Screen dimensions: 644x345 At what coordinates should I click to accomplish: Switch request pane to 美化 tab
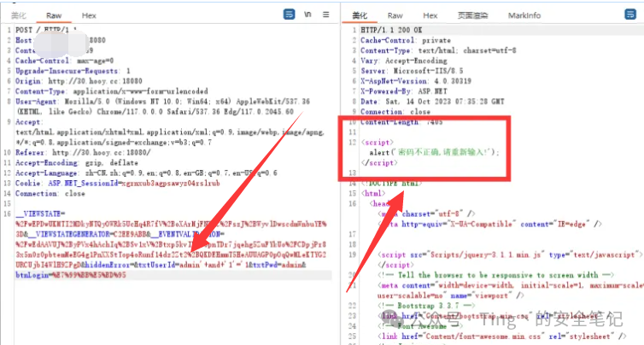tap(19, 15)
